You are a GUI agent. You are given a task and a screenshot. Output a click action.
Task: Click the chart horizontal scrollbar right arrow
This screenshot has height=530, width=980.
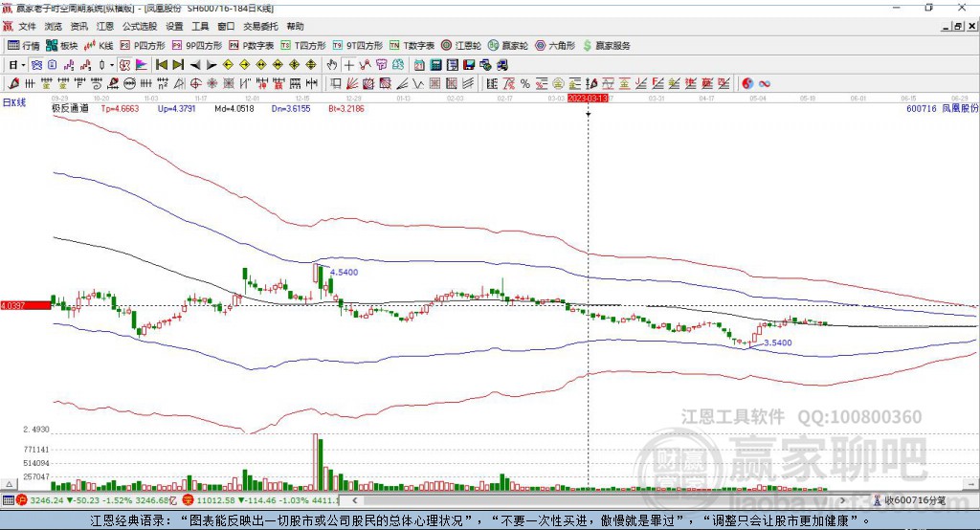coord(842,500)
